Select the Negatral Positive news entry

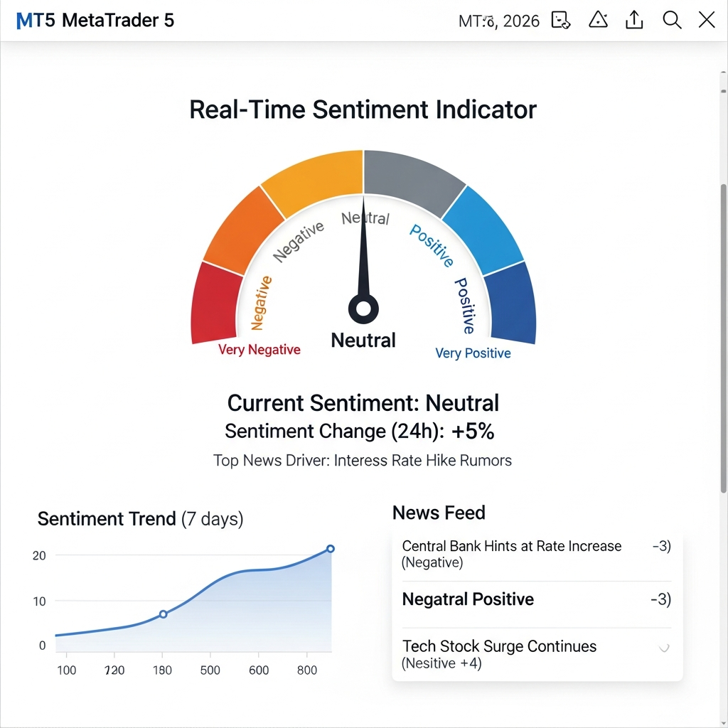tap(467, 599)
